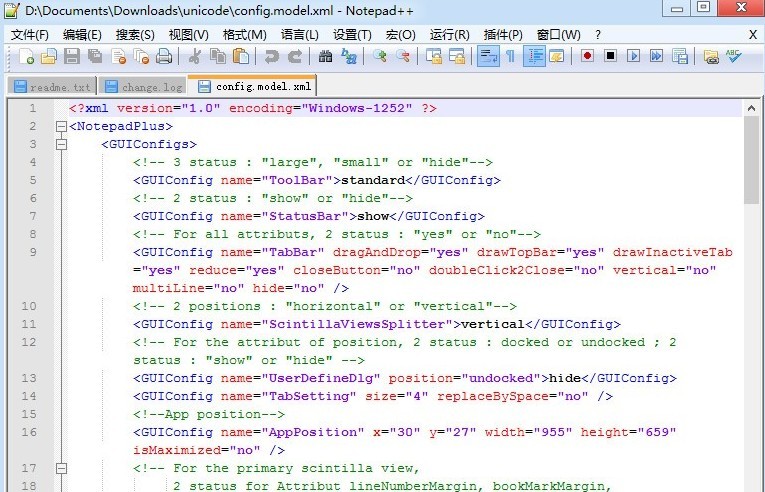This screenshot has height=492, width=765.
Task: Click the vertical scrollbar thumb
Action: coord(751,160)
